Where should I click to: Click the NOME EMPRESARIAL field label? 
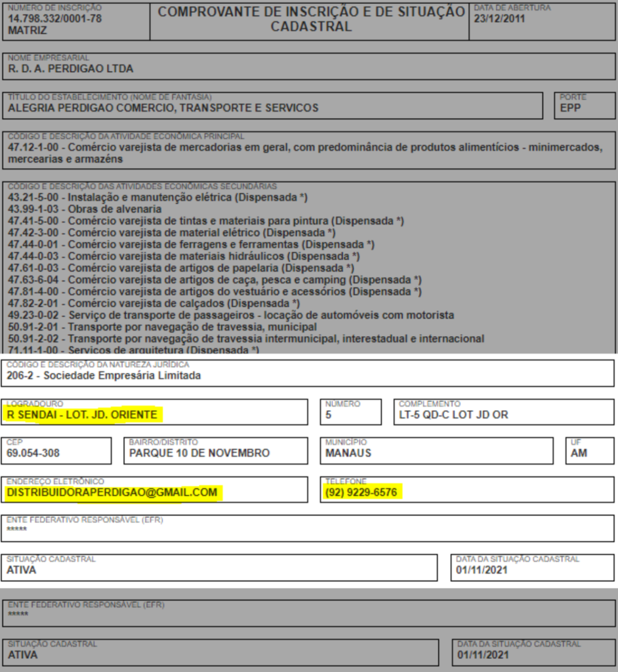(49, 58)
